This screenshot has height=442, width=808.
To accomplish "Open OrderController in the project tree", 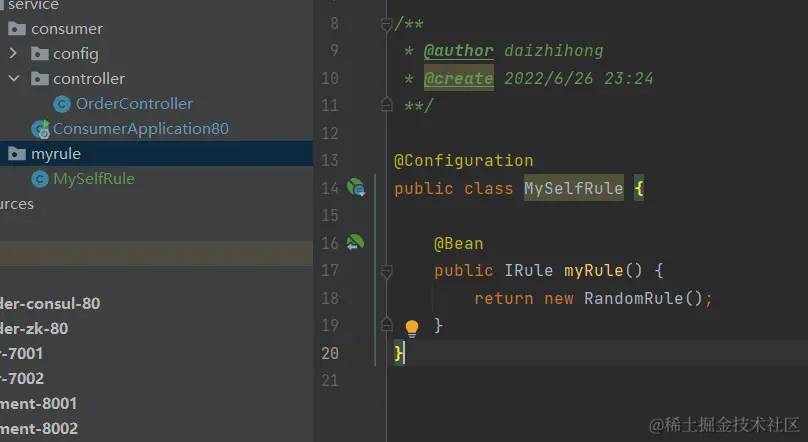I will pos(134,104).
